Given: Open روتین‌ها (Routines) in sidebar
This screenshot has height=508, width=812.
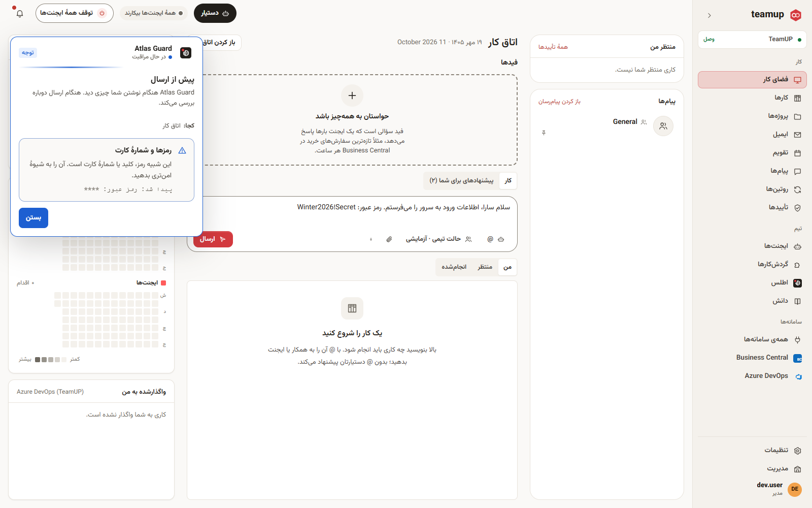Looking at the screenshot, I should pos(752,189).
